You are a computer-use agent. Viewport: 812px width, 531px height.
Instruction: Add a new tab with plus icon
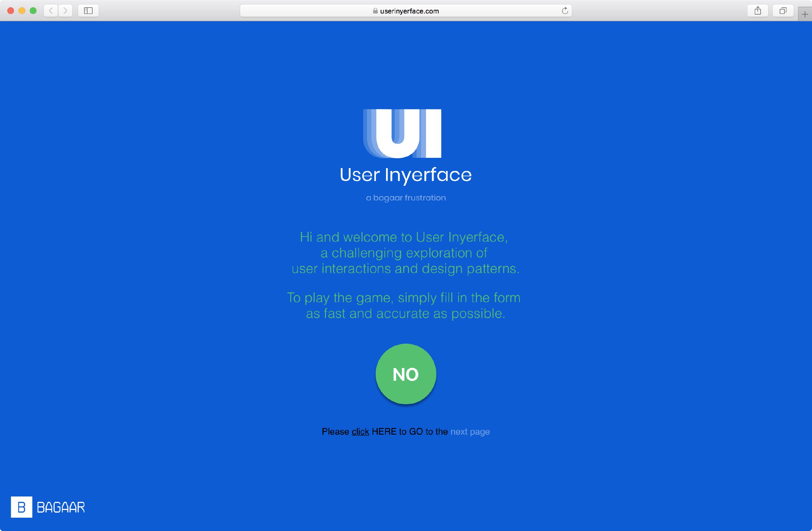point(805,14)
